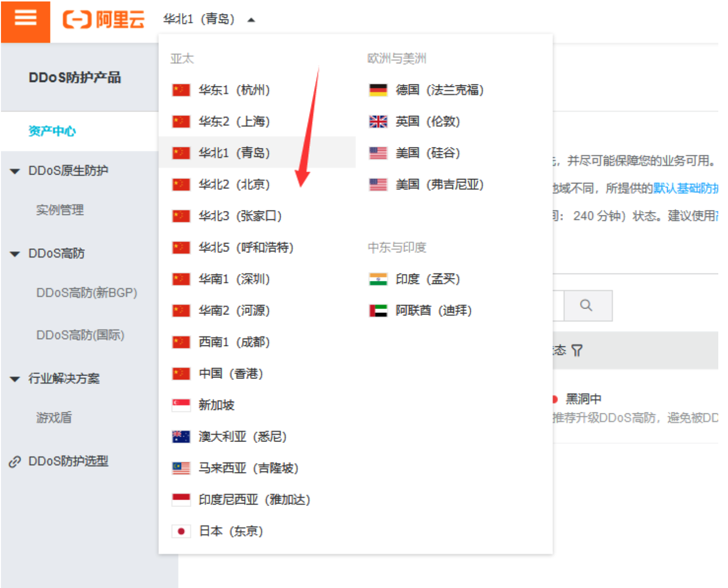The height and width of the screenshot is (588, 728).
Task: Choose 华南1（深圳）region
Action: click(257, 279)
